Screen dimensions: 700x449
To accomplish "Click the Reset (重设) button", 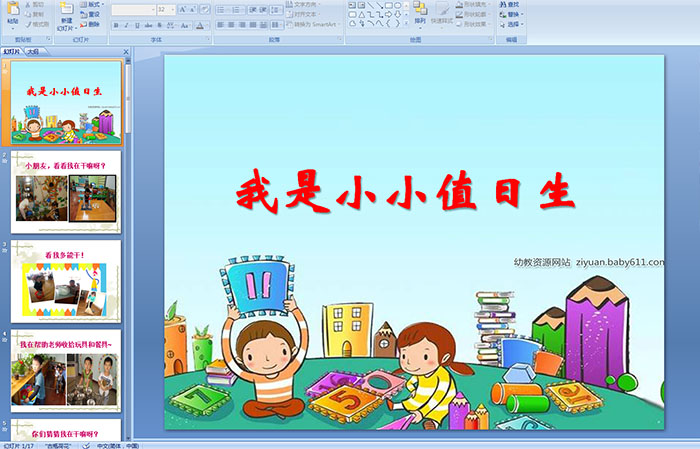I will click(x=93, y=14).
